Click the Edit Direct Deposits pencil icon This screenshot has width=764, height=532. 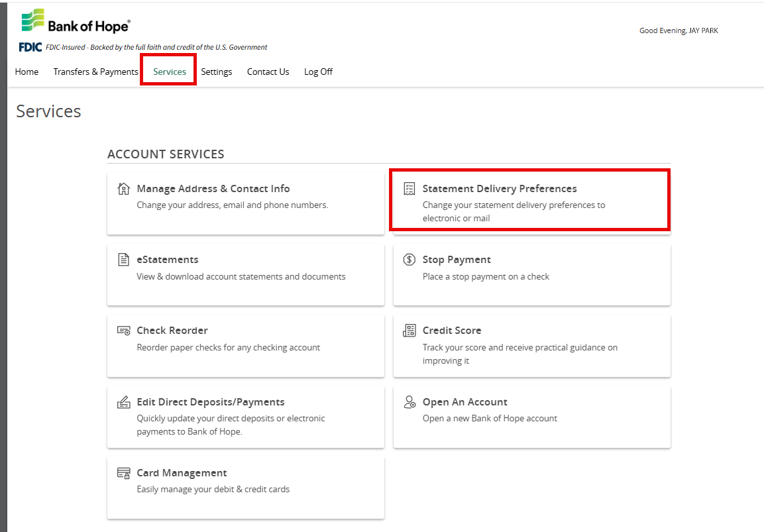click(124, 402)
